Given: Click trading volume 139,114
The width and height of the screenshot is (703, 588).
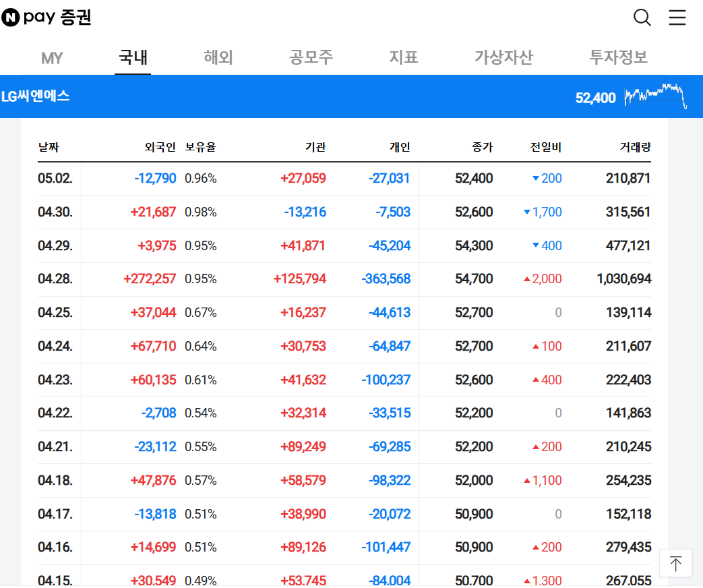Looking at the screenshot, I should [629, 313].
